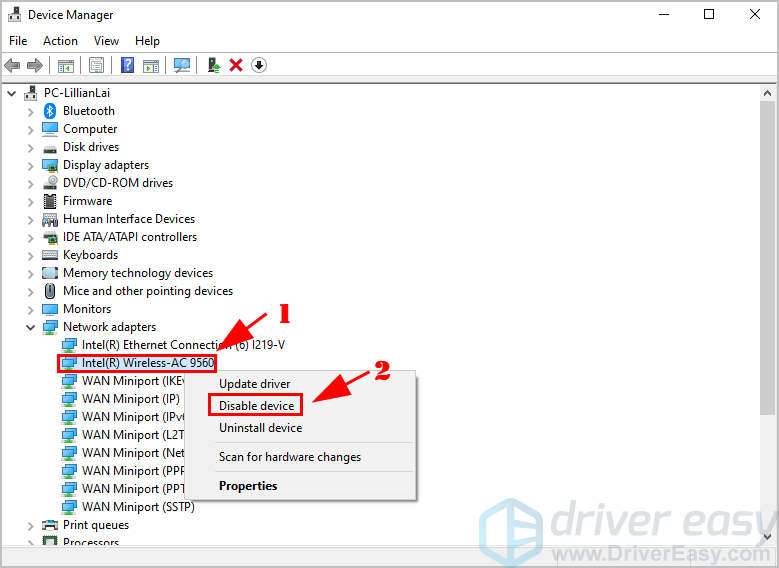This screenshot has height=568, width=779.
Task: Select Intel(R) Wireless-AC 9560 adapter
Action: (x=148, y=363)
